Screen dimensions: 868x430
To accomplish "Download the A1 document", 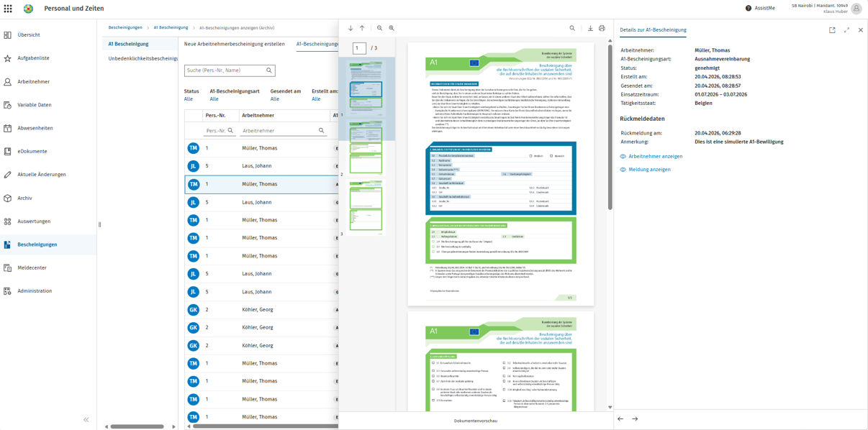I will tap(590, 28).
